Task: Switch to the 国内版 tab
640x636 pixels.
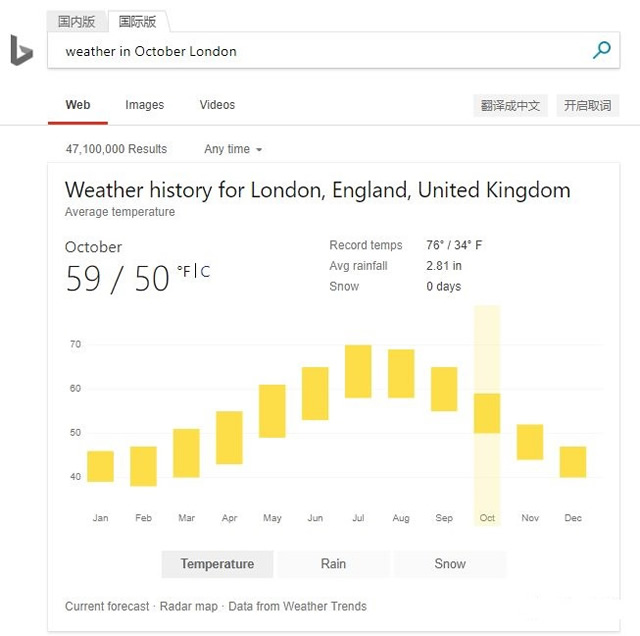Action: [76, 21]
